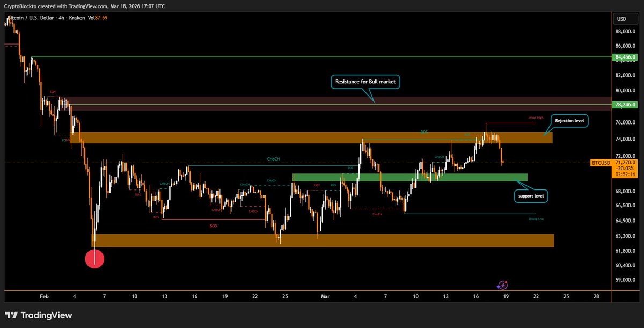Click 64,900.0 on the price axis
Image resolution: width=644 pixels, height=328 pixels.
coord(625,221)
